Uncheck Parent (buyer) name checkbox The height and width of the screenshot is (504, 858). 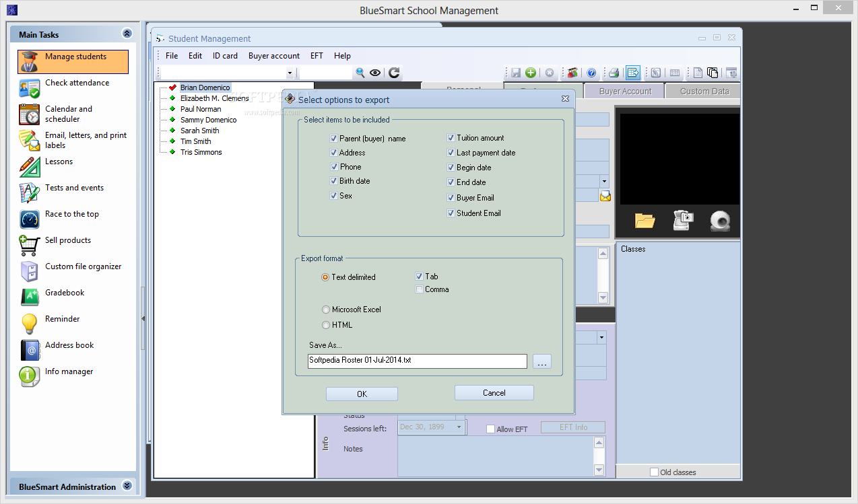click(333, 138)
